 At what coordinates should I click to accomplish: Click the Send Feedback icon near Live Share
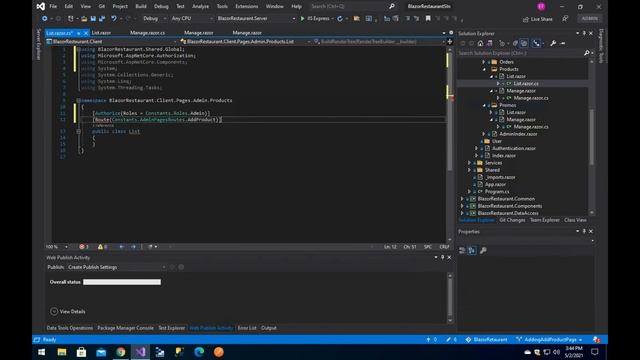(x=565, y=19)
